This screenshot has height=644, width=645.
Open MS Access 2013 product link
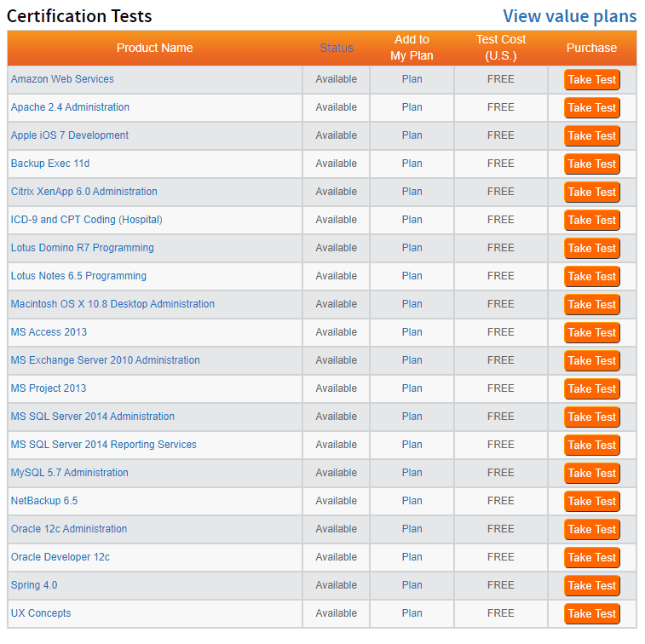tap(49, 332)
